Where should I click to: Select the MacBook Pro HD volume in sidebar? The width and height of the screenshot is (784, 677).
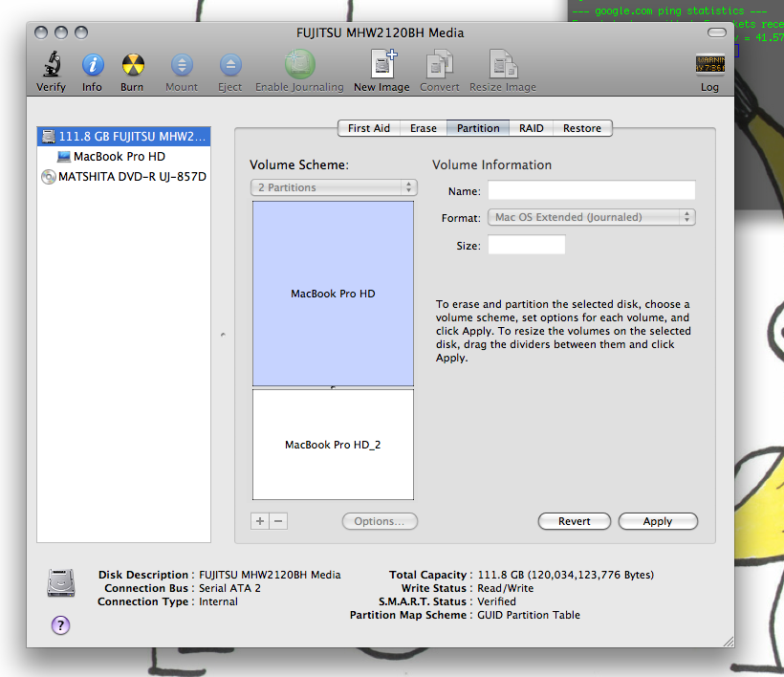[123, 157]
